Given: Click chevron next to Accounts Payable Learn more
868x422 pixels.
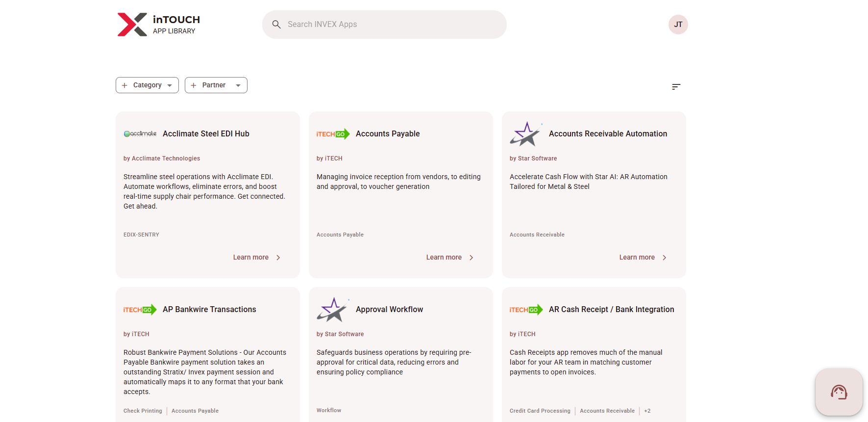Looking at the screenshot, I should pyautogui.click(x=471, y=258).
